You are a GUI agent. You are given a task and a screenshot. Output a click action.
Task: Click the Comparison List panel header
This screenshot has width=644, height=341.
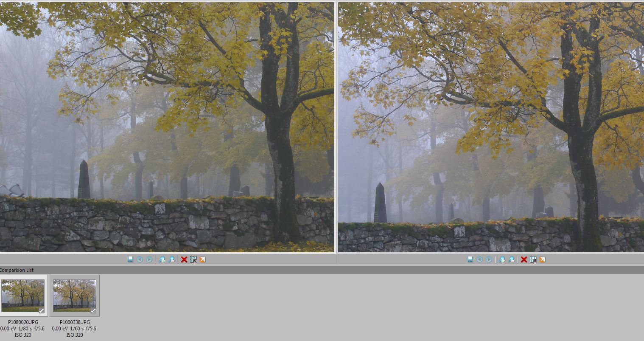coord(322,270)
